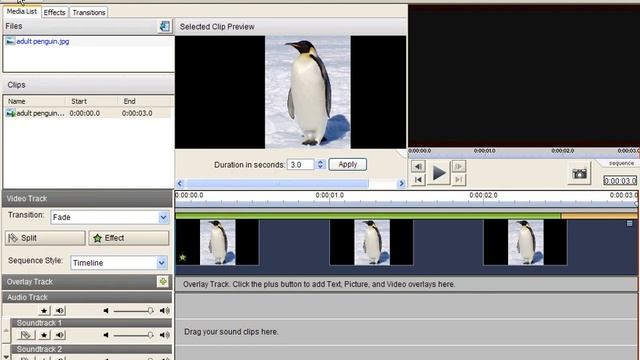The width and height of the screenshot is (640, 360).
Task: Open the Sequence Style dropdown showing Timeline
Action: tap(162, 262)
